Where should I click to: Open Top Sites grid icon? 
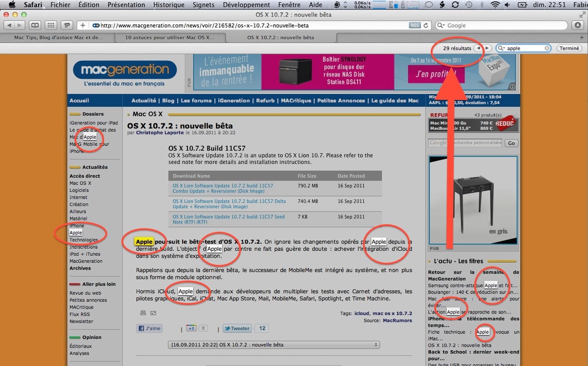click(51, 25)
